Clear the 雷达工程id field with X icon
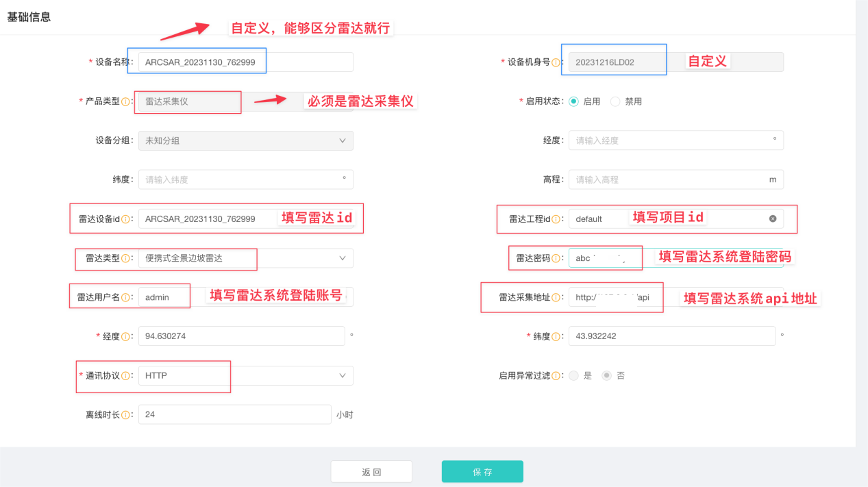This screenshot has height=487, width=868. point(773,219)
